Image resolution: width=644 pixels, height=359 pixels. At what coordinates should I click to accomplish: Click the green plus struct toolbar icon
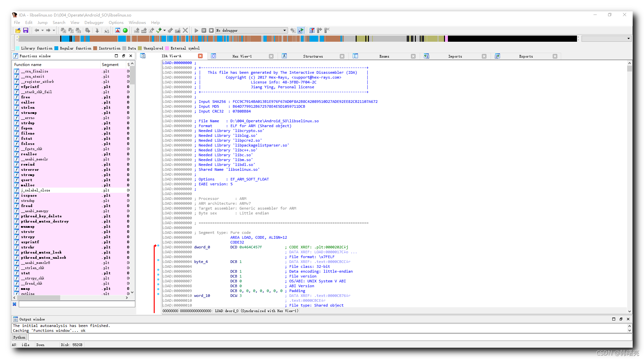tap(159, 30)
